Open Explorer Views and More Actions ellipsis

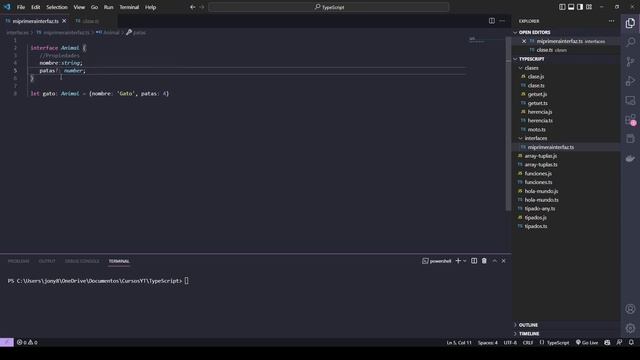click(x=611, y=21)
